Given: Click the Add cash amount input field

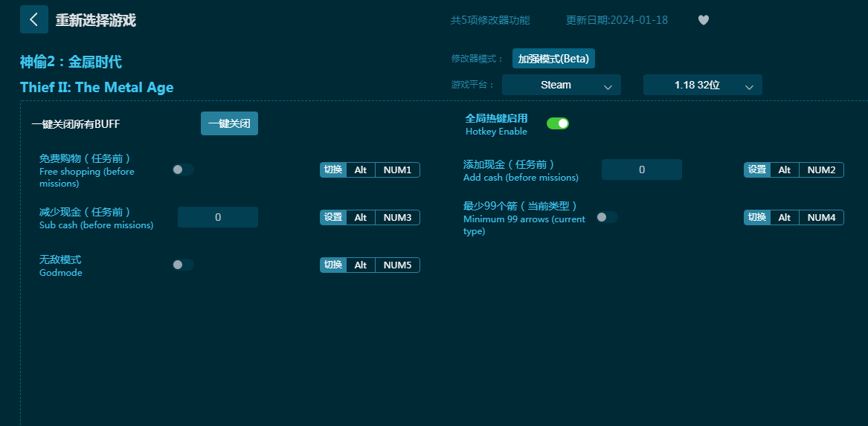Looking at the screenshot, I should coord(642,170).
